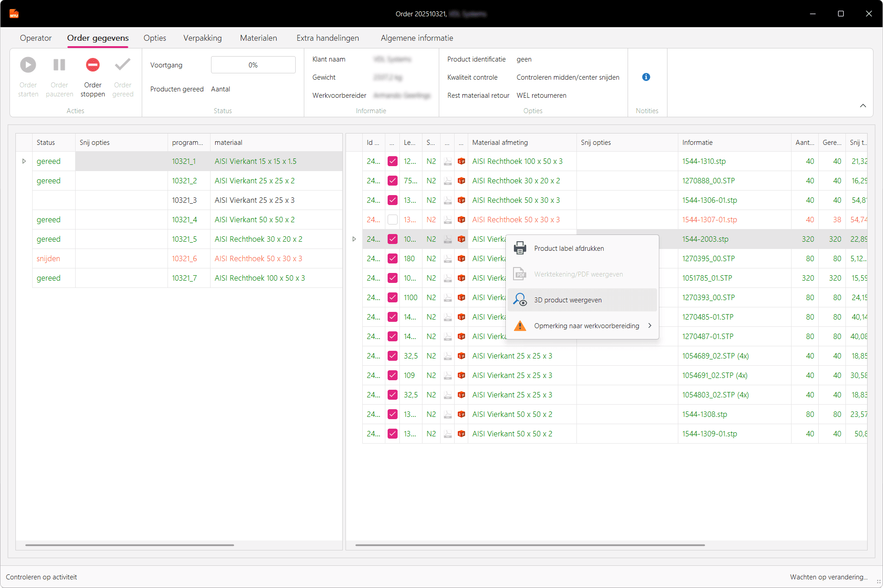Viewport: 883px width, 588px height.
Task: Click the Order pauzeren icon
Action: [x=59, y=65]
